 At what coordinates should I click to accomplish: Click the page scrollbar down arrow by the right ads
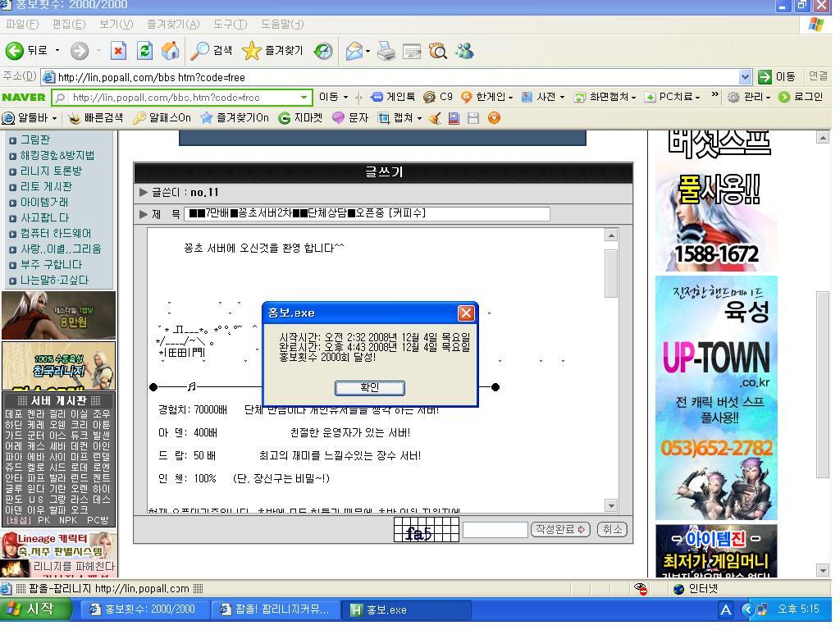(x=823, y=571)
